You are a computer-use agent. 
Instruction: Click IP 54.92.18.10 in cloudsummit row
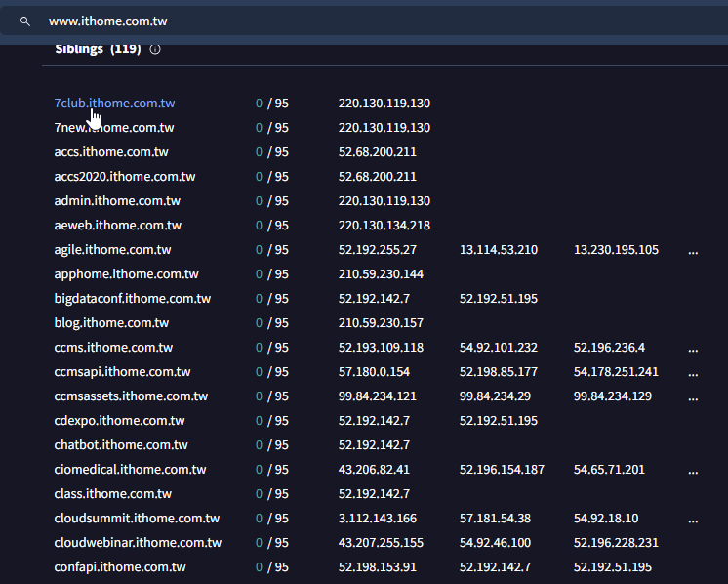click(605, 518)
